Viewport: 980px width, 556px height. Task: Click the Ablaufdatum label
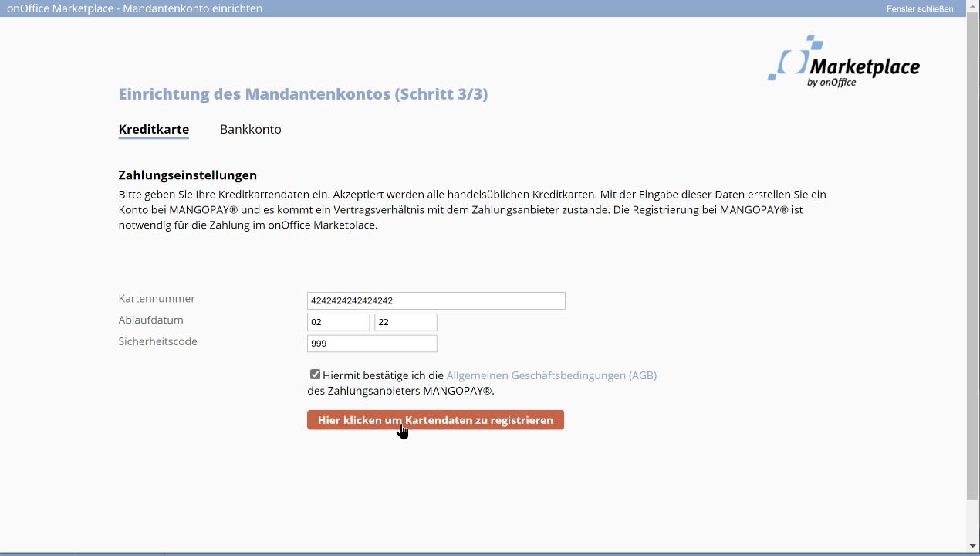[x=150, y=320]
